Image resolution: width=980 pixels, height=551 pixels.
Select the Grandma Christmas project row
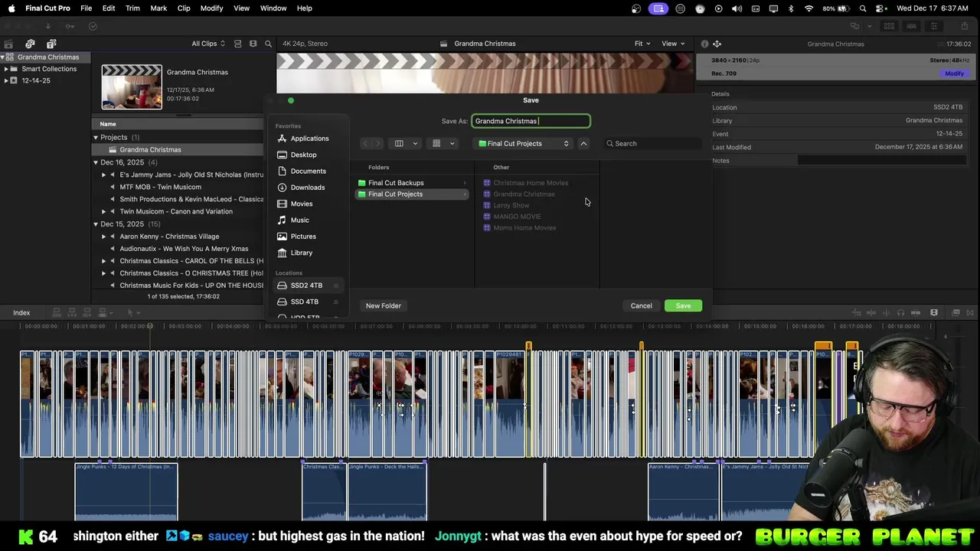pyautogui.click(x=178, y=150)
